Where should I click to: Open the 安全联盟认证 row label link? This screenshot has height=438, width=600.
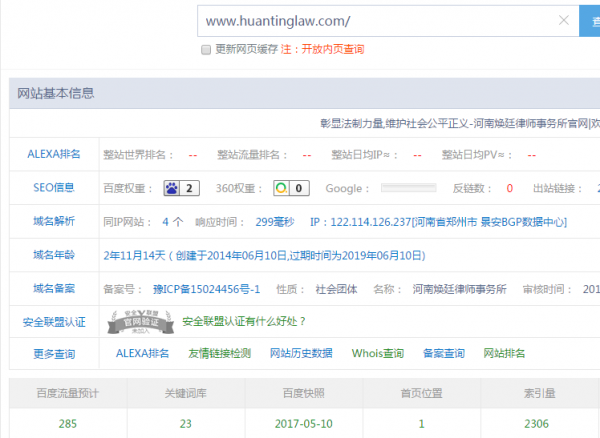point(54,322)
